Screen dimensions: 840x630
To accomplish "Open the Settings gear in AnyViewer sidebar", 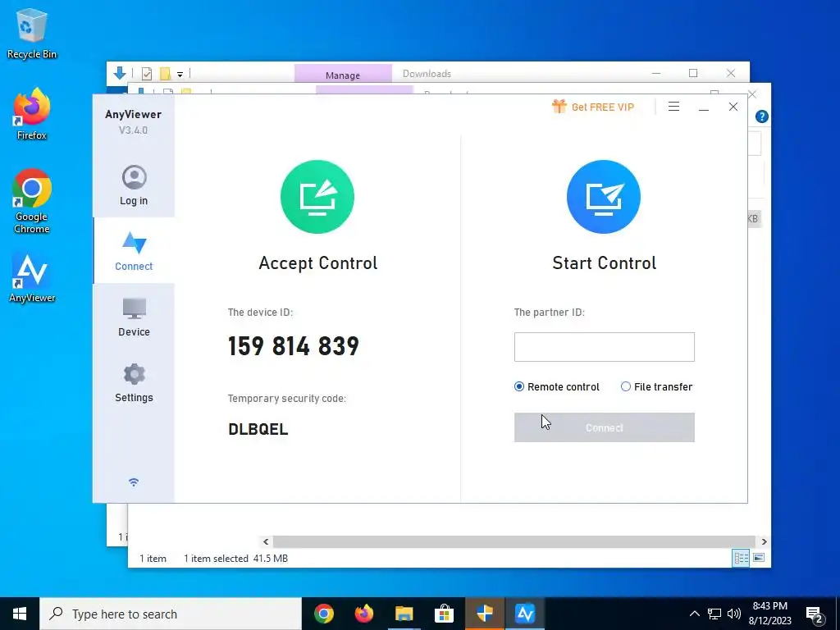I will click(134, 374).
